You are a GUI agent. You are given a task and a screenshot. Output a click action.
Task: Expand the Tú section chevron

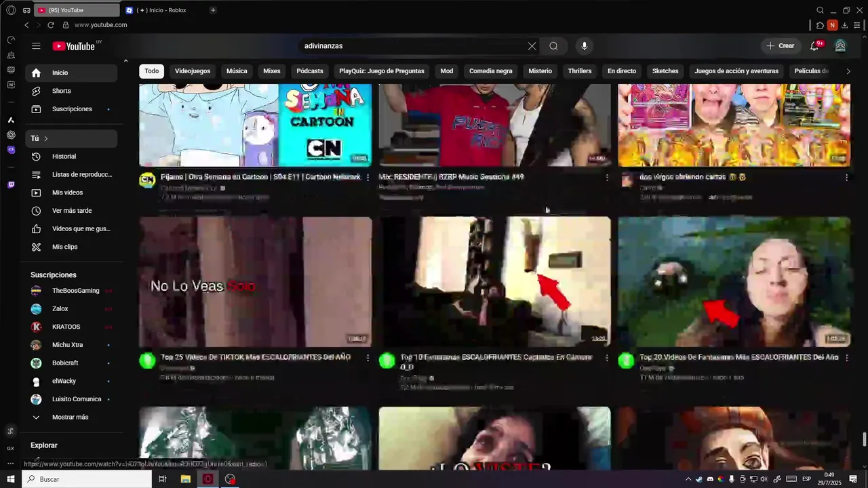click(46, 138)
